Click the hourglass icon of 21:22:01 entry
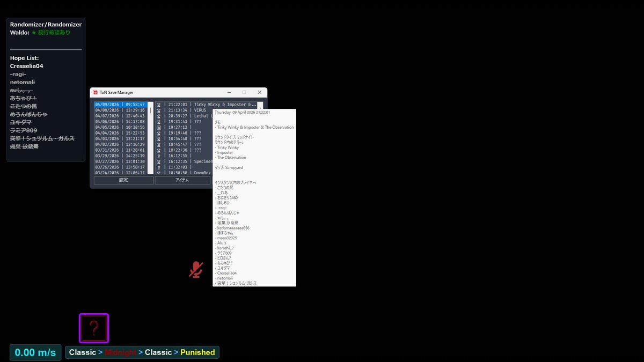This screenshot has width=644, height=362. [159, 105]
